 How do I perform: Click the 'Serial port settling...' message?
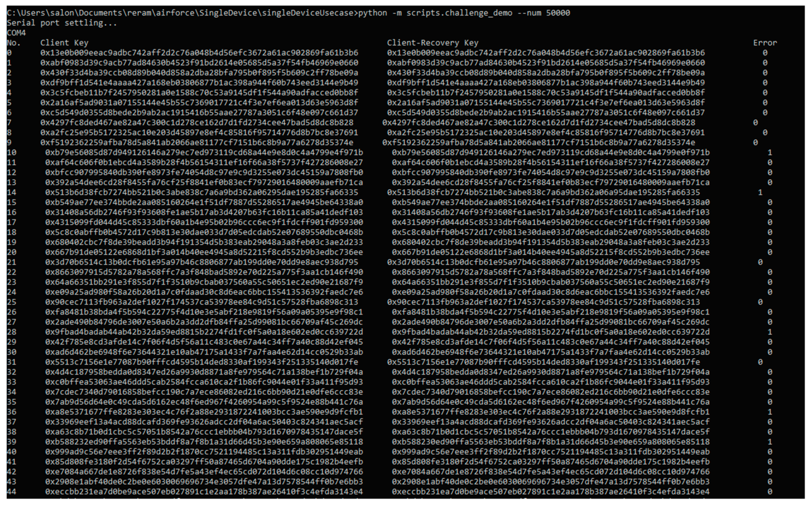click(62, 23)
